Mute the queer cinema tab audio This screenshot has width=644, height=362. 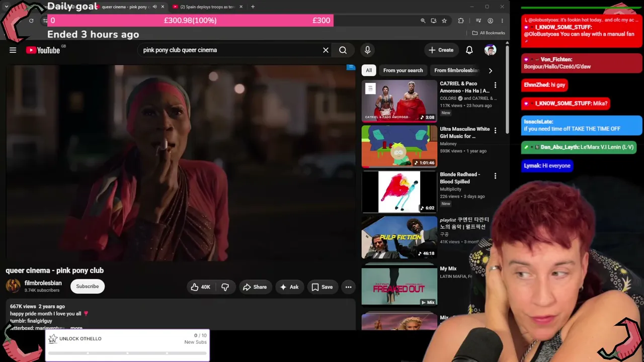pyautogui.click(x=154, y=7)
